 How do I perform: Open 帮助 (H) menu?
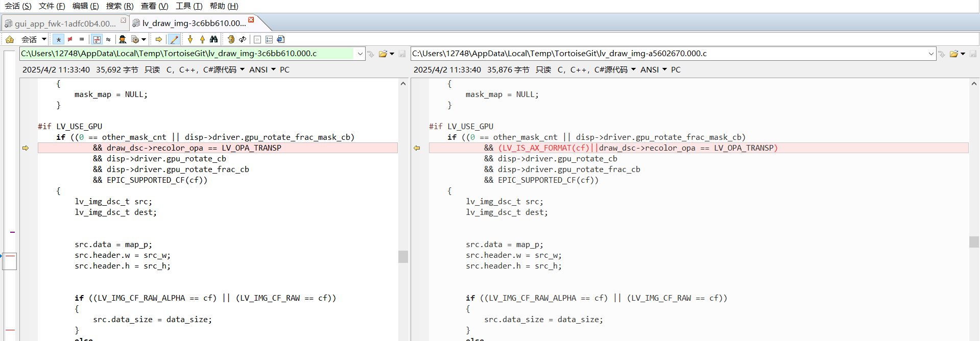click(x=224, y=6)
